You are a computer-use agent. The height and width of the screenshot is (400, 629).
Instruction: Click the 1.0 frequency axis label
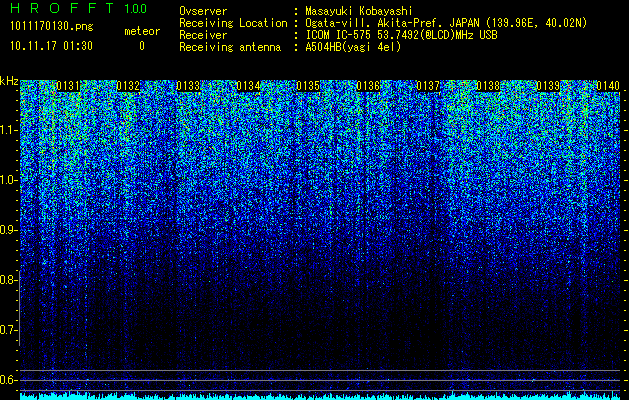[x=8, y=180]
